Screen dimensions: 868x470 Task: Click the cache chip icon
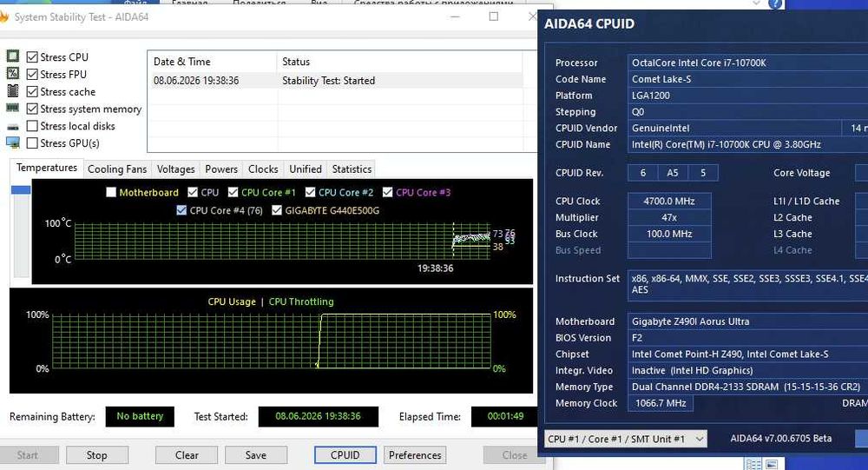12,91
